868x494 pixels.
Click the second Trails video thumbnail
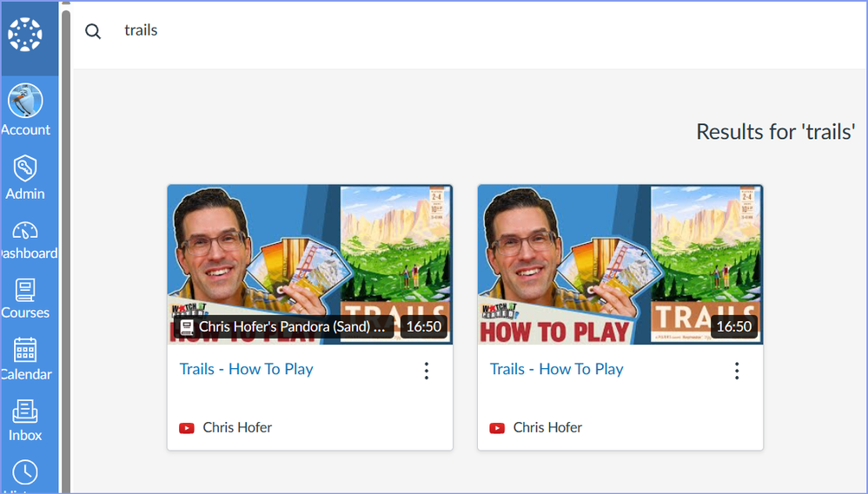coord(620,252)
